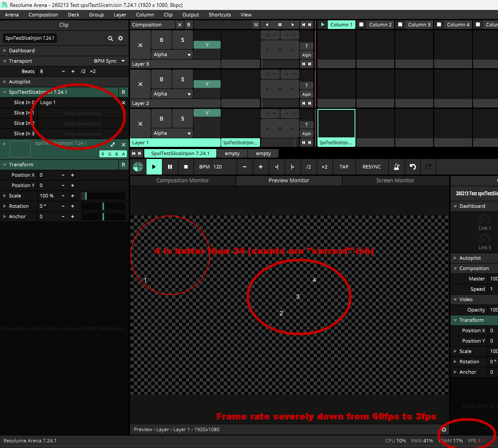Screen dimensions: 498x448
Task: Open the clip panel search magnifier
Action: pos(111,38)
